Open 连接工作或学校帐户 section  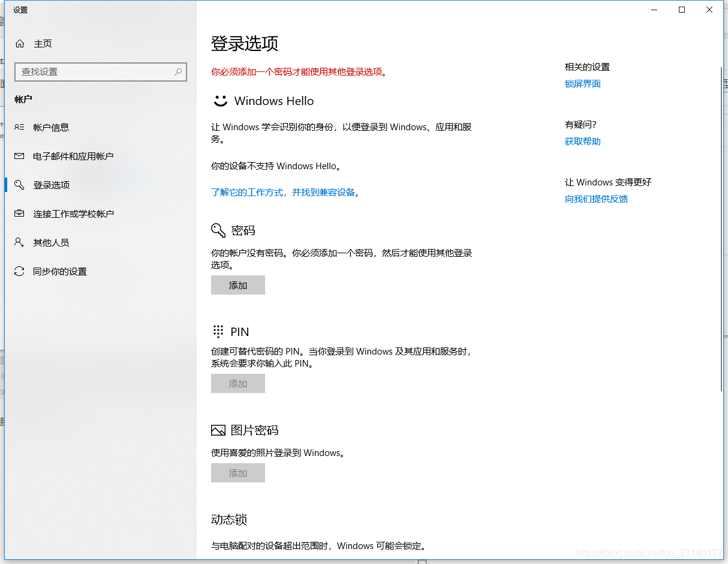coord(101,214)
